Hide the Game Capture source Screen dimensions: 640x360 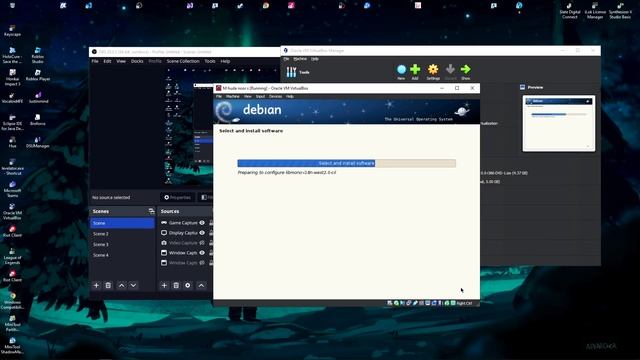point(202,223)
